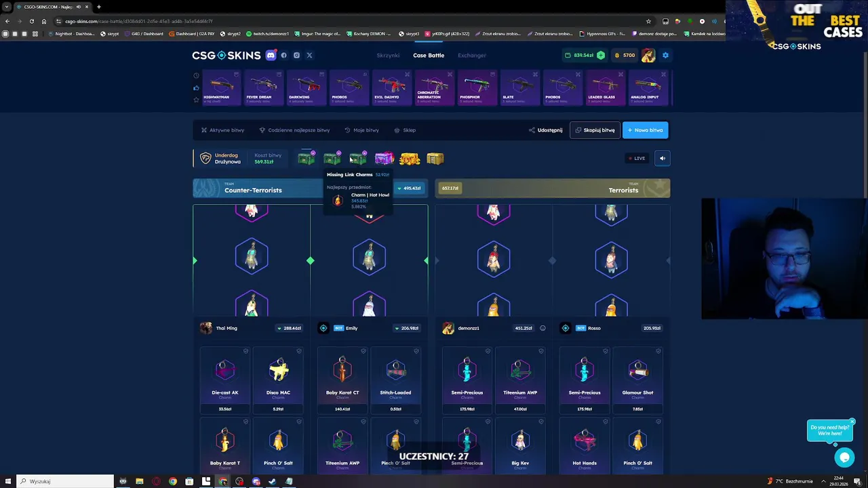Select the purple case icon
The width and height of the screenshot is (868, 488).
[x=384, y=159]
